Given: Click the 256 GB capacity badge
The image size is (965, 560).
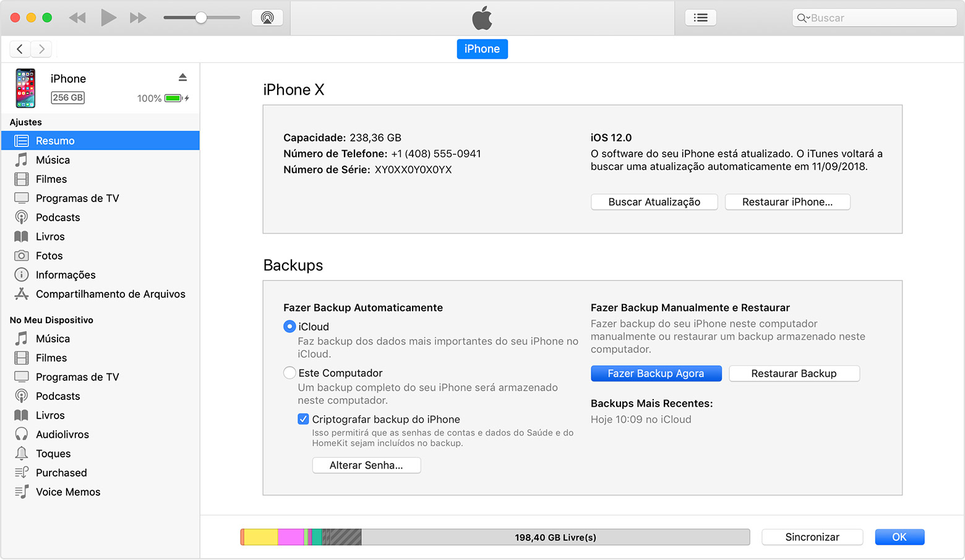Looking at the screenshot, I should click(67, 98).
